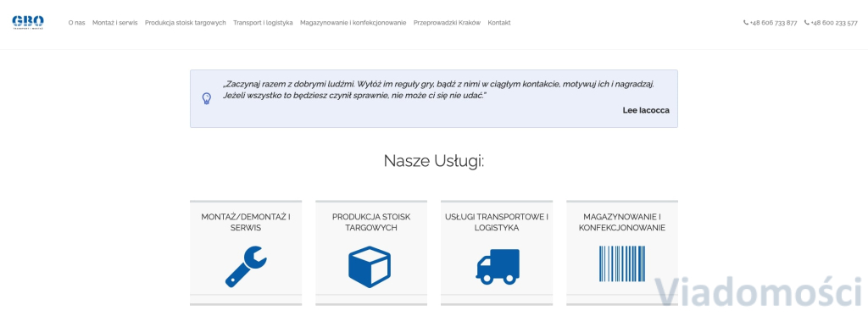Go to Produkcja stoisk targowych in navigation
Viewport: 868px width, 316px height.
click(186, 23)
